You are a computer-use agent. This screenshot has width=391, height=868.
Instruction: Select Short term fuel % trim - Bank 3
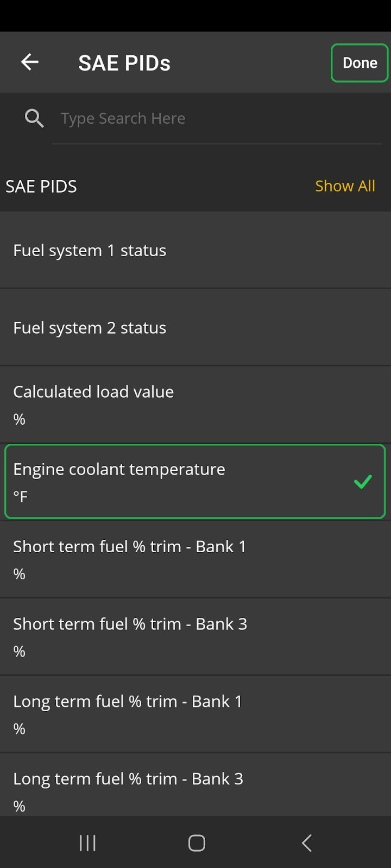[x=195, y=636]
